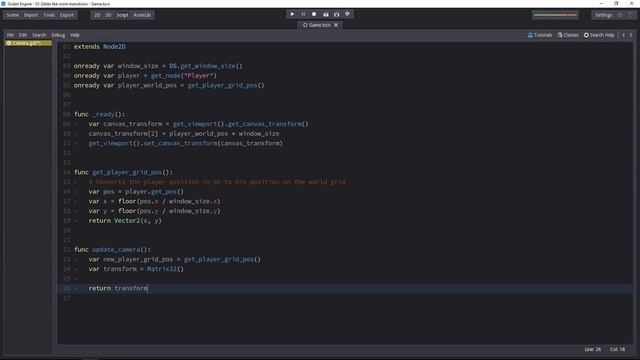Open the script editor Search menu

[x=39, y=35]
